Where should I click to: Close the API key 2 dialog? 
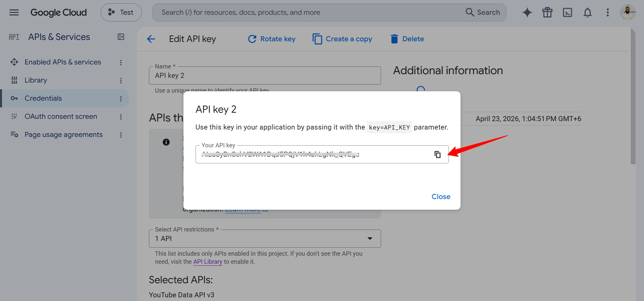point(441,197)
